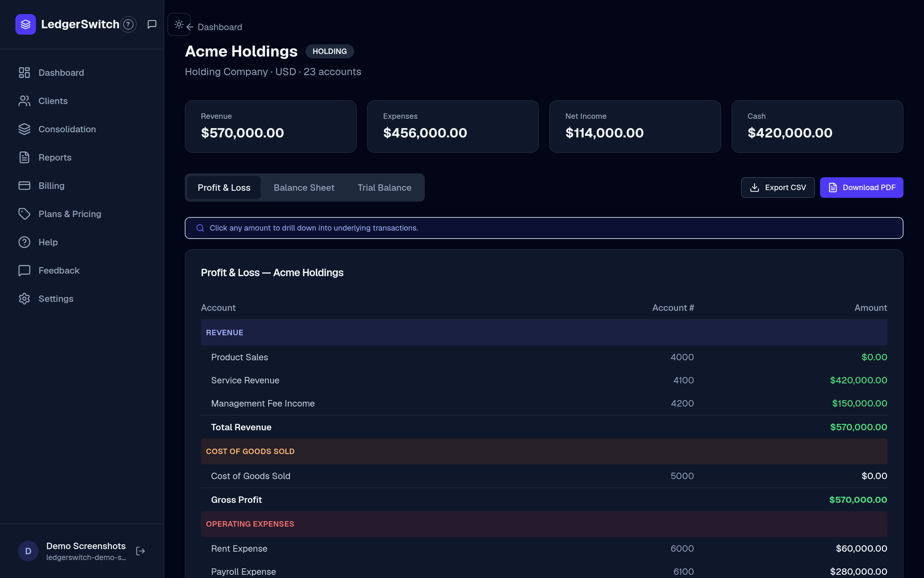Select the Profit & Loss tab

(224, 188)
